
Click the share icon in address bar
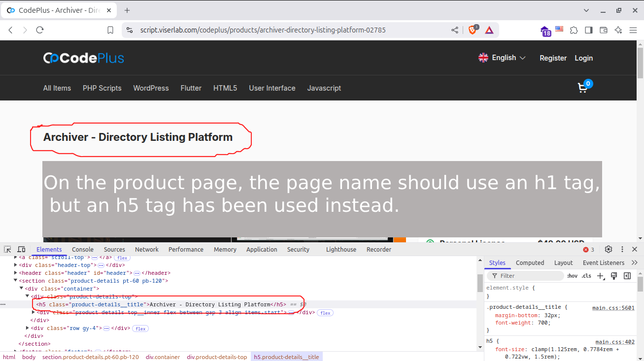455,30
